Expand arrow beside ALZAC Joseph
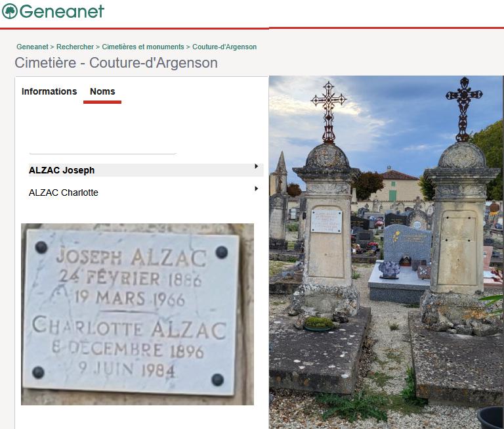Image resolution: width=504 pixels, height=429 pixels. pyautogui.click(x=256, y=166)
